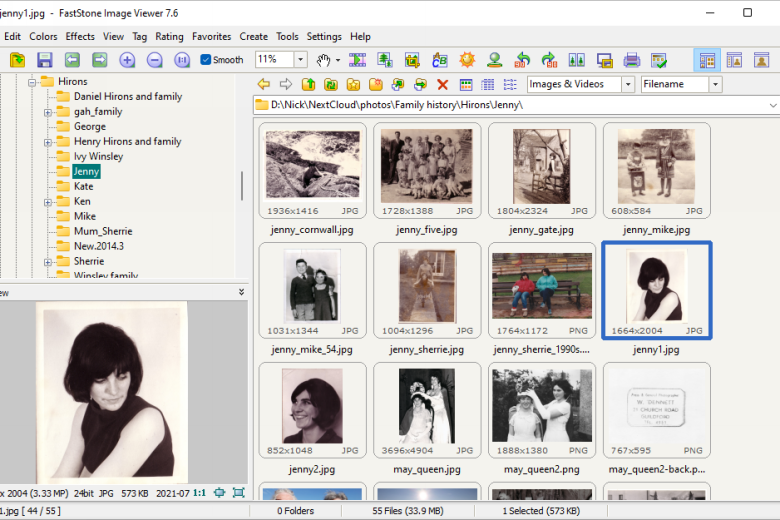This screenshot has width=780, height=520.
Task: Expand the Sherrie folder node
Action: 48,262
